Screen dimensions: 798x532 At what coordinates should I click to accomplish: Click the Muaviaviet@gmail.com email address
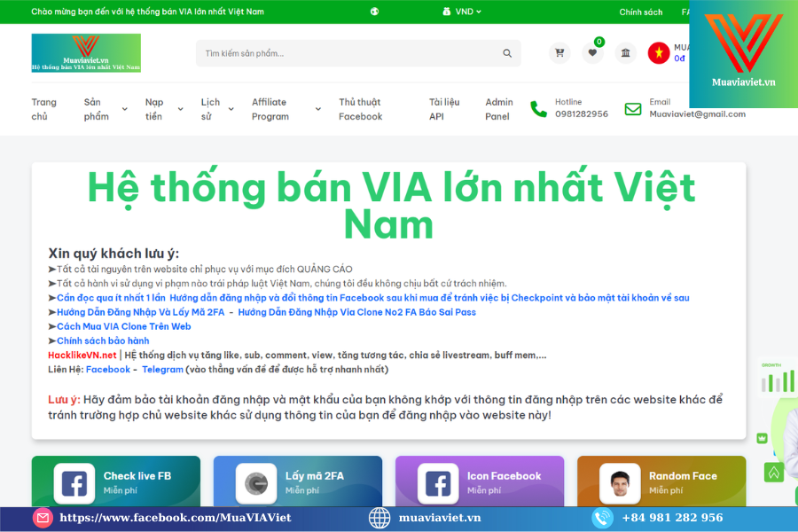[697, 114]
